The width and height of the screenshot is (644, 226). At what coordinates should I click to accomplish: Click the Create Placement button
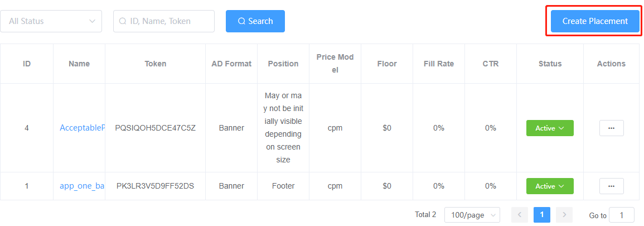(595, 21)
